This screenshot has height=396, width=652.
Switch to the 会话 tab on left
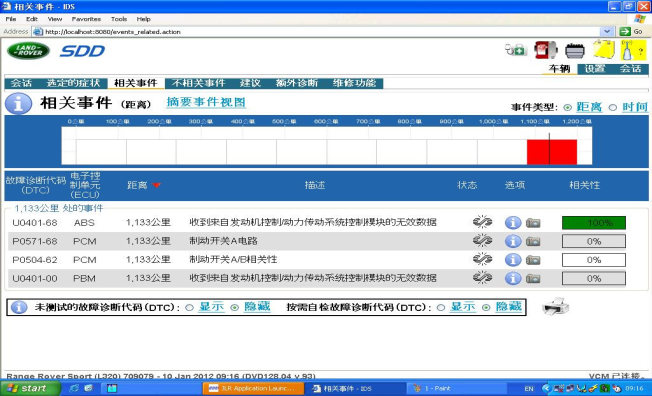point(21,83)
